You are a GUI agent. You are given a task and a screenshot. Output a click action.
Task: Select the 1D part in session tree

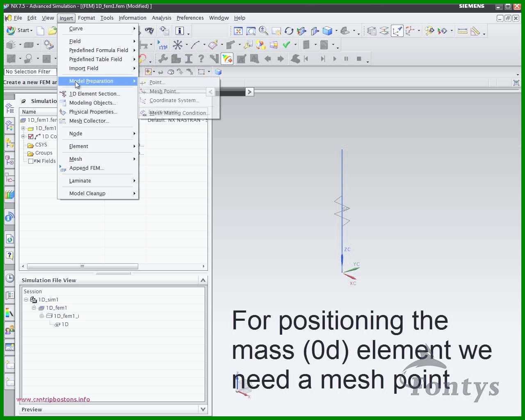pyautogui.click(x=61, y=324)
